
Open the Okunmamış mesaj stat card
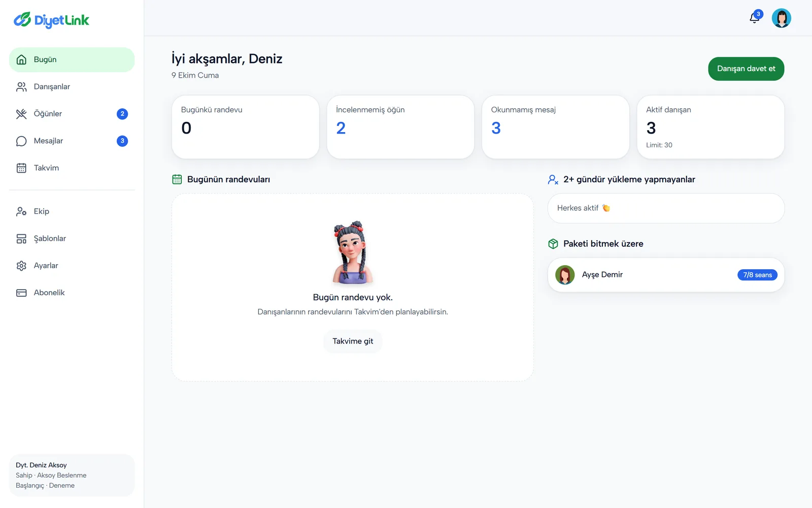(x=556, y=127)
